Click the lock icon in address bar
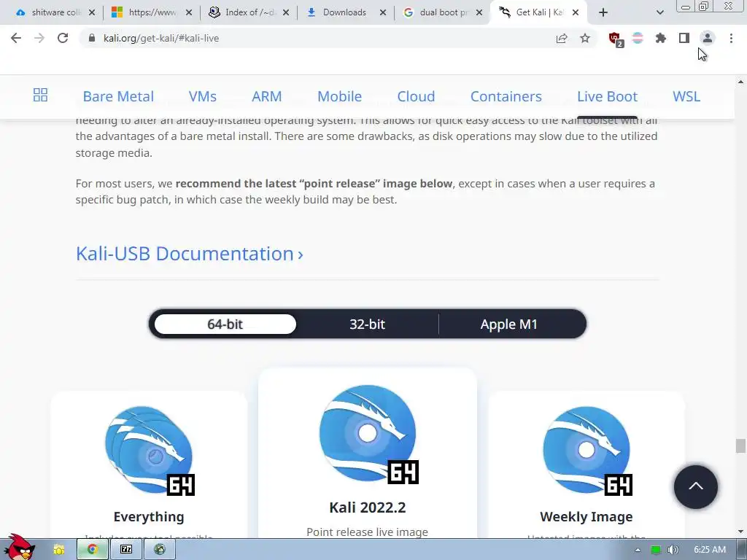Image resolution: width=747 pixels, height=560 pixels. 92,38
